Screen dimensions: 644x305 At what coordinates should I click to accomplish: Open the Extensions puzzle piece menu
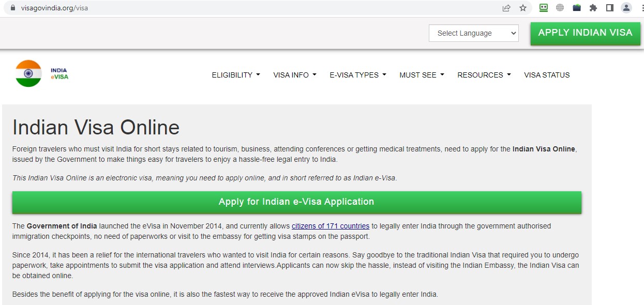coord(593,8)
